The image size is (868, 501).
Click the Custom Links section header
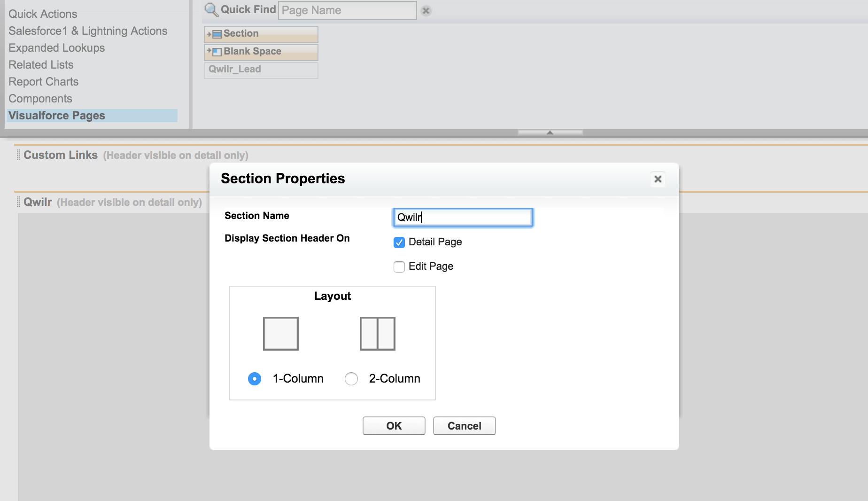tap(61, 155)
